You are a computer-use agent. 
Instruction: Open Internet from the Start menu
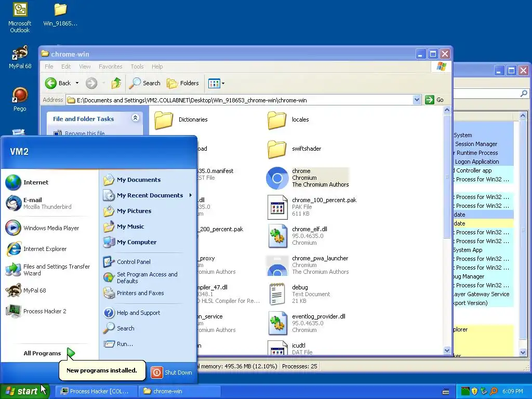(x=27, y=182)
